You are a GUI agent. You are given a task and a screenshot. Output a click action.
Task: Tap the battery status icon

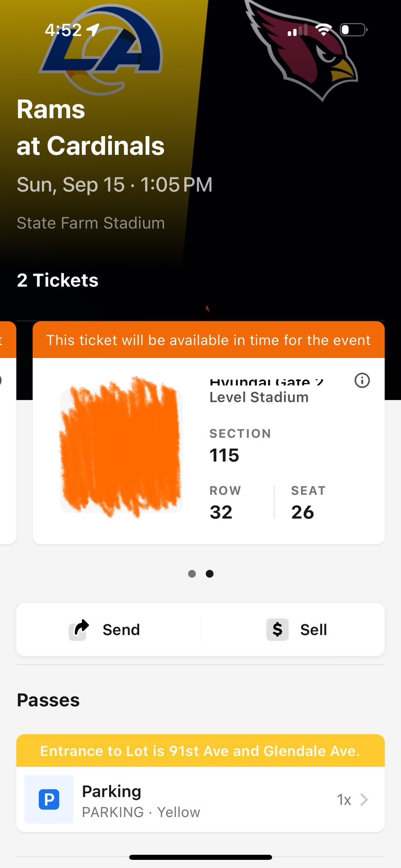pos(353,30)
